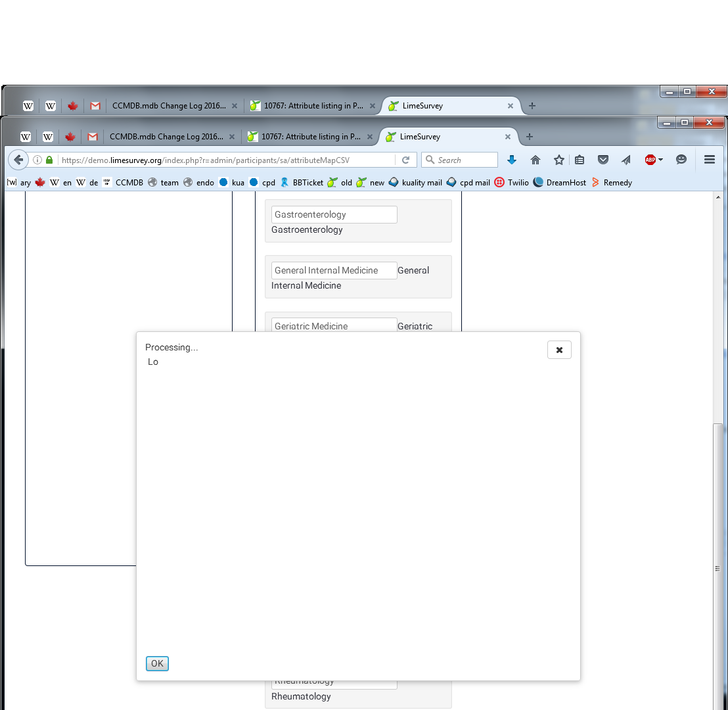
Task: Switch to CCMDB.mdb Change Log tab in front window
Action: [166, 137]
